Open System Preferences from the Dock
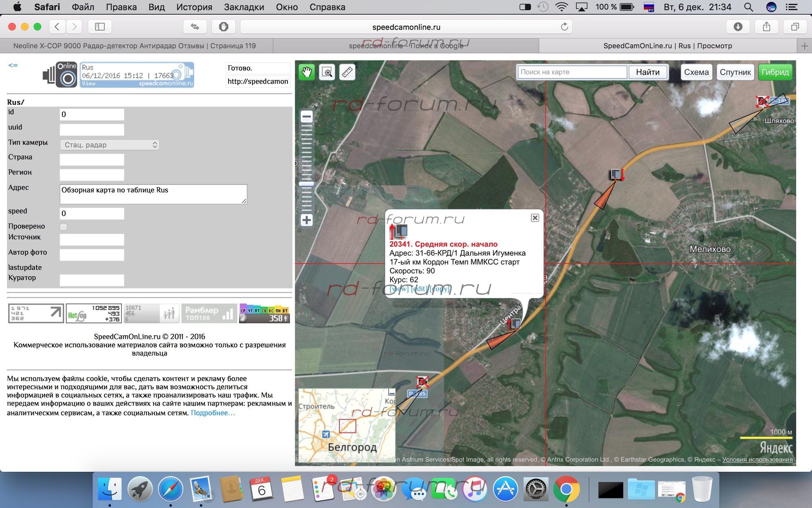This screenshot has height=508, width=812. (536, 489)
